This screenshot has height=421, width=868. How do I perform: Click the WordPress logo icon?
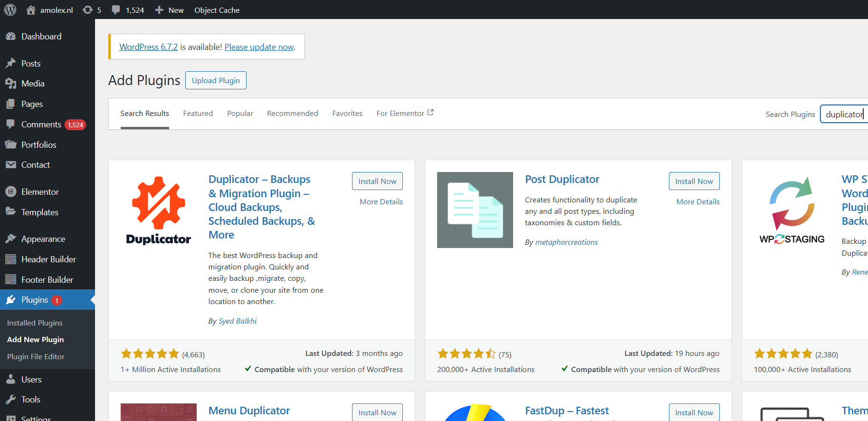pyautogui.click(x=10, y=10)
